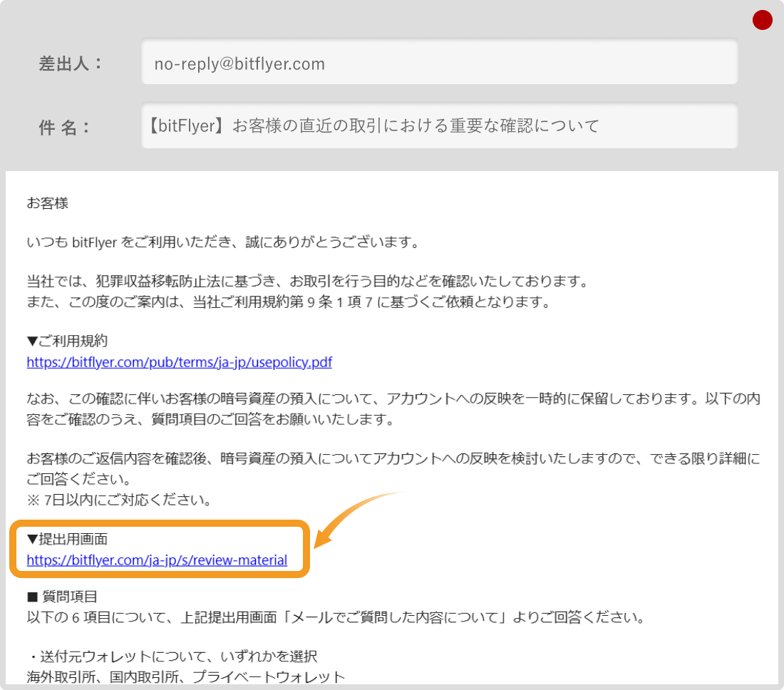Click the お客様 greeting line
This screenshot has width=784, height=690.
[x=47, y=203]
